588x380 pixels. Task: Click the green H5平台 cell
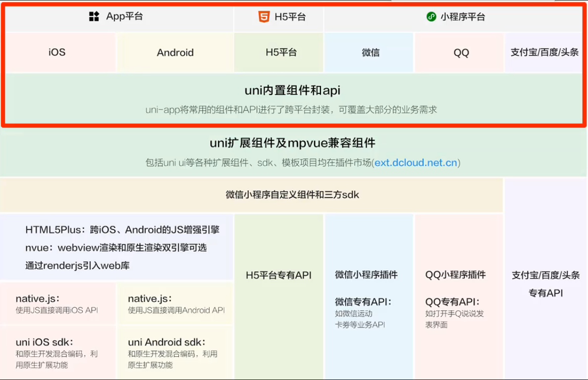pyautogui.click(x=278, y=52)
